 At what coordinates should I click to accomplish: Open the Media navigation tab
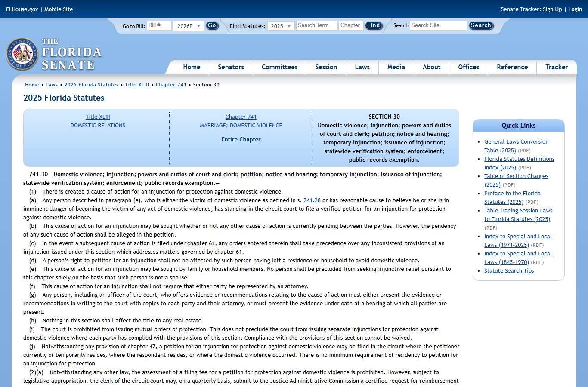click(396, 67)
